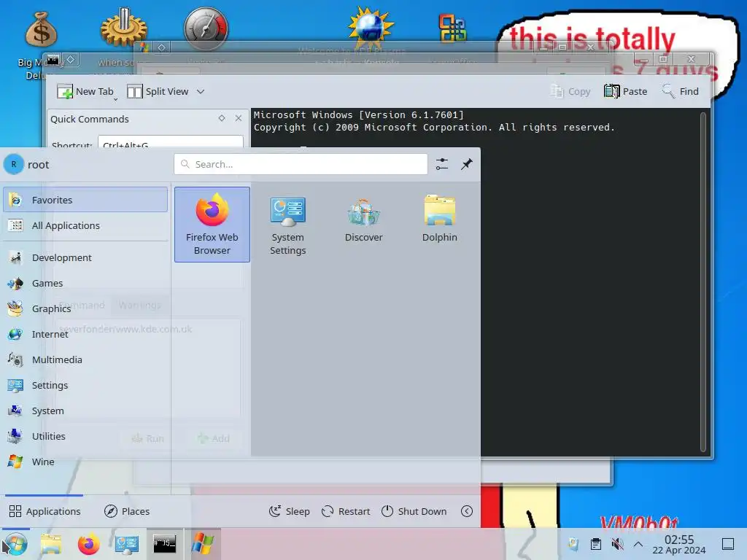
Task: Open the Multimedia category
Action: [85, 359]
